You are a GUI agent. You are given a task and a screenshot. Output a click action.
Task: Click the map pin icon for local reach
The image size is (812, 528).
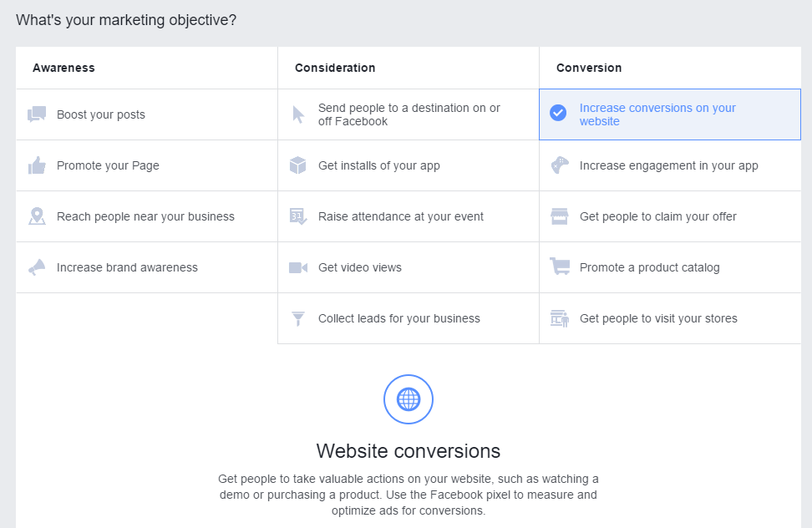(x=37, y=216)
